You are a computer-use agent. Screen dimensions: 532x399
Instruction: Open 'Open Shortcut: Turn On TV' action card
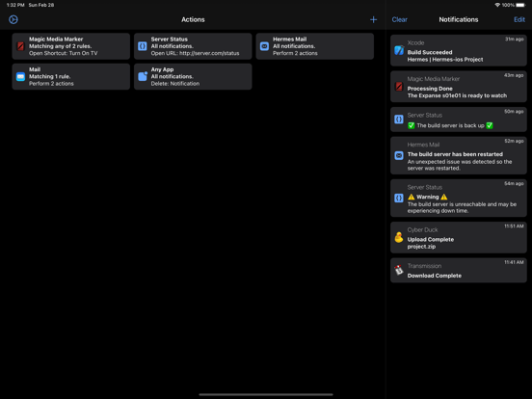pos(71,46)
